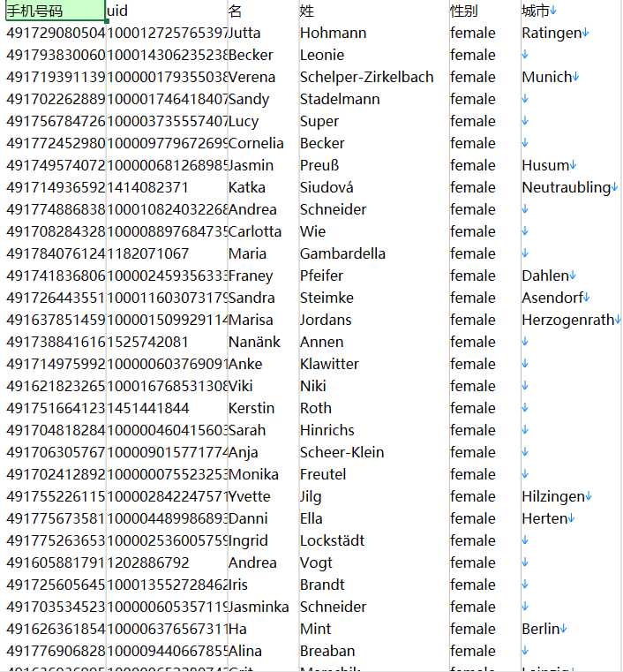
Task: Select the first name Jasminka cell
Action: (x=263, y=607)
